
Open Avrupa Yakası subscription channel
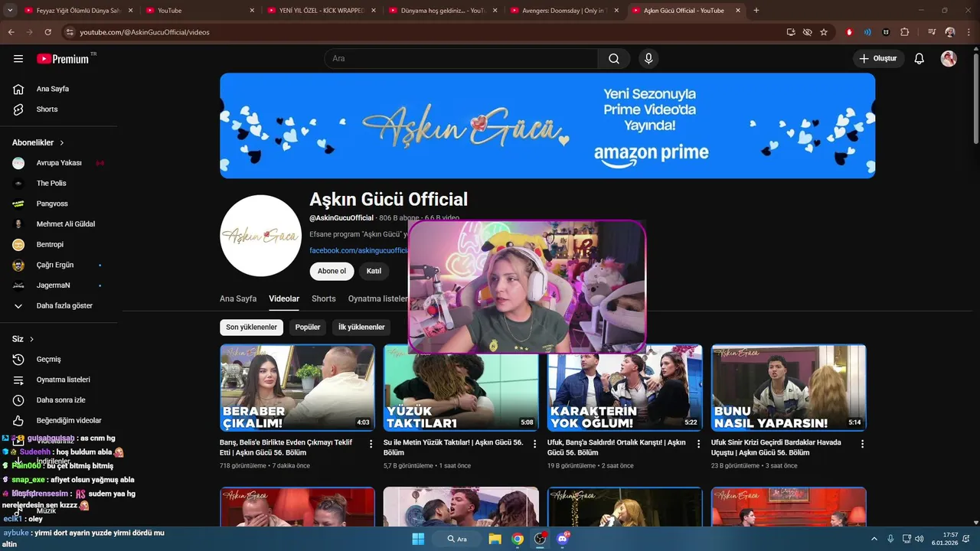[58, 163]
